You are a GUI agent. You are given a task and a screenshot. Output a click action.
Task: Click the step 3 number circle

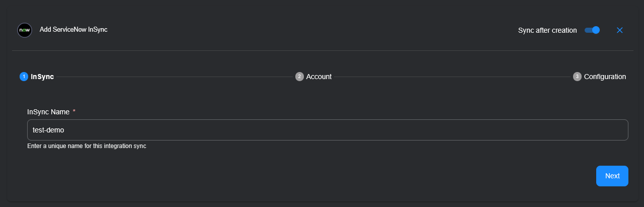point(577,77)
